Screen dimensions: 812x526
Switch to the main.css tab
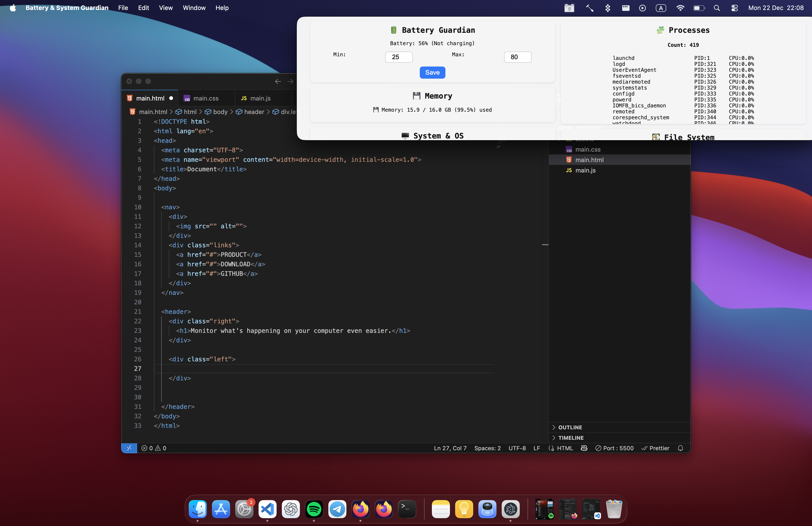pos(206,98)
